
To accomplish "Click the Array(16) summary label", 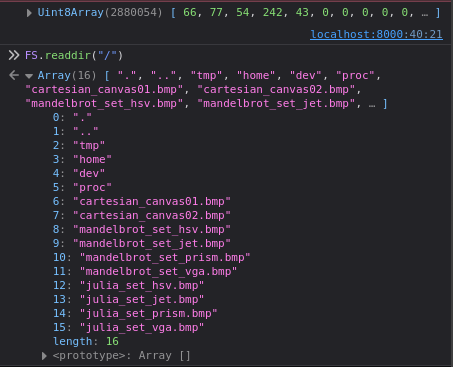I will pyautogui.click(x=67, y=75).
